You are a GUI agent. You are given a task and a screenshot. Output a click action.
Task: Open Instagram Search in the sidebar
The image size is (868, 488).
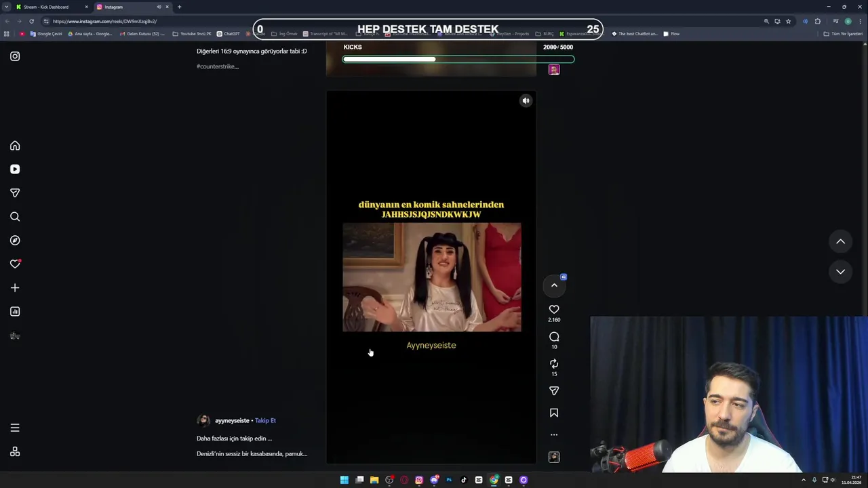click(15, 217)
